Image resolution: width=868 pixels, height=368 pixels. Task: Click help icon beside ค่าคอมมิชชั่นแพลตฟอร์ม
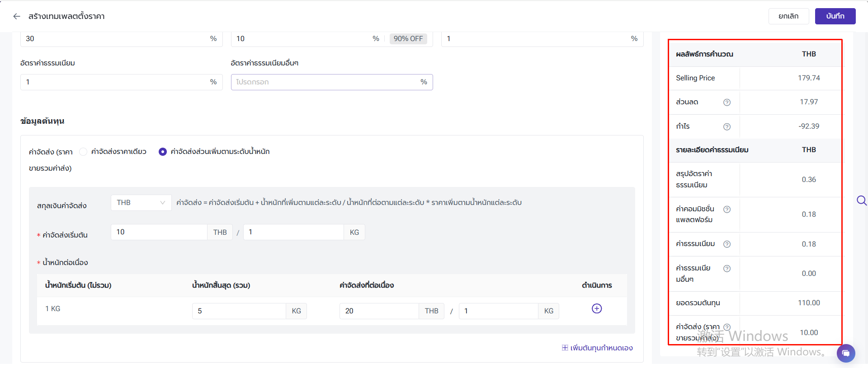point(727,210)
